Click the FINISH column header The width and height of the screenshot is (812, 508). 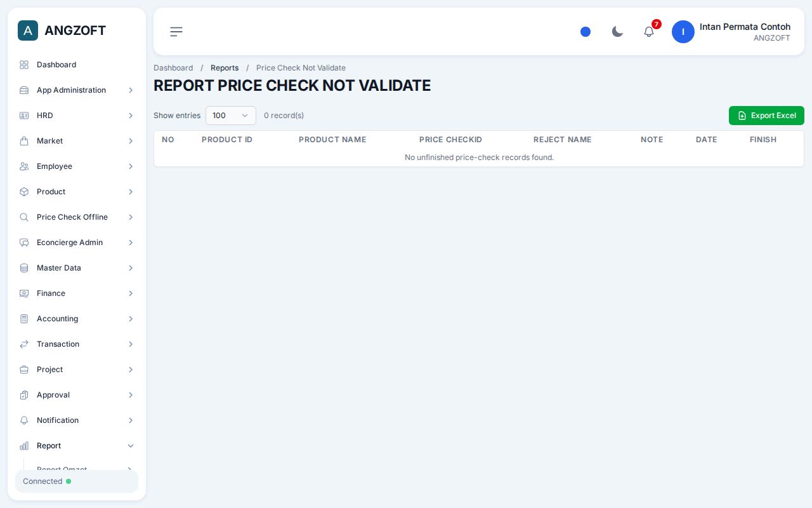(x=763, y=140)
